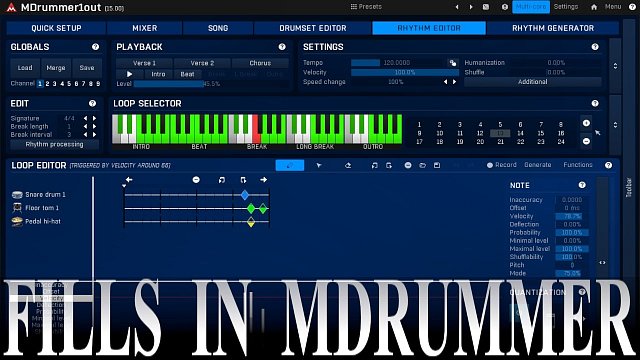Select channel 1

point(40,84)
